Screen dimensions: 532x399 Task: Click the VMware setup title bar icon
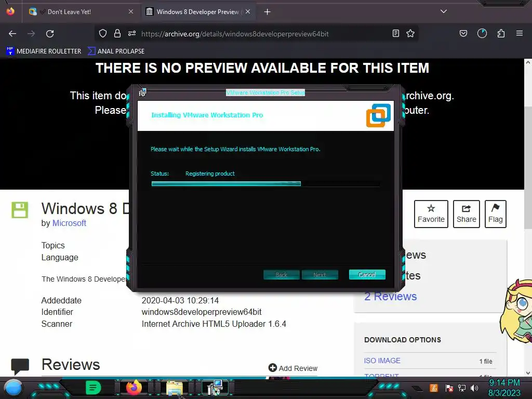(x=142, y=92)
